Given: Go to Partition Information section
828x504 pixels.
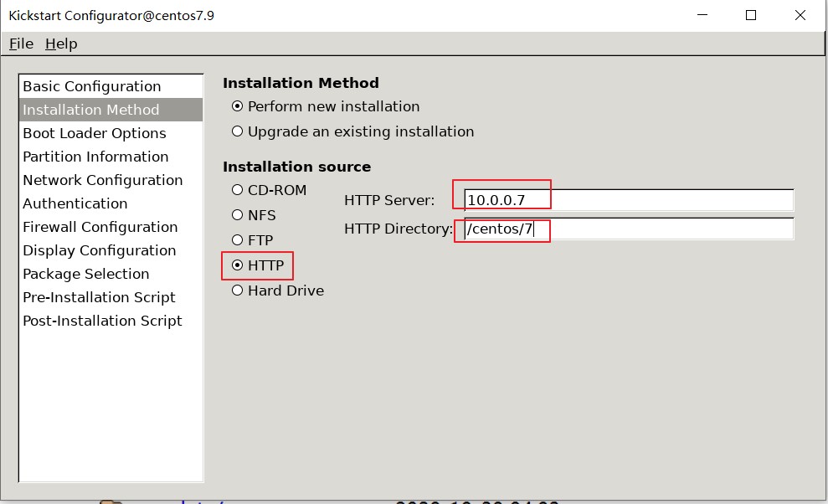Looking at the screenshot, I should coord(111,157).
